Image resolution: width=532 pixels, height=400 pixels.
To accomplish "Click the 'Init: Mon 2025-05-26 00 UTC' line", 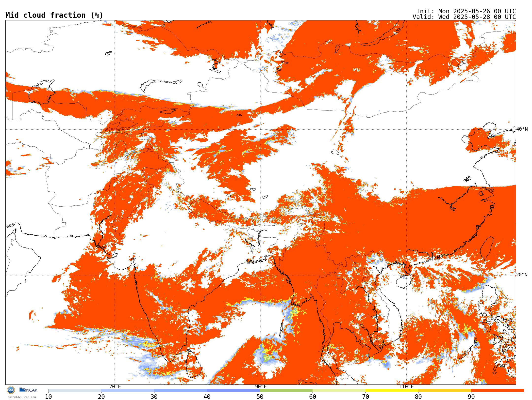I will tap(466, 11).
